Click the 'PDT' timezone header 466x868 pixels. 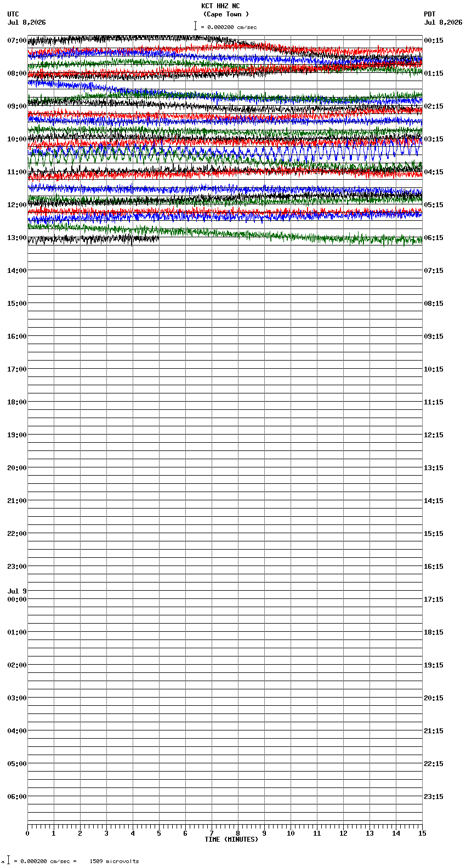[430, 14]
